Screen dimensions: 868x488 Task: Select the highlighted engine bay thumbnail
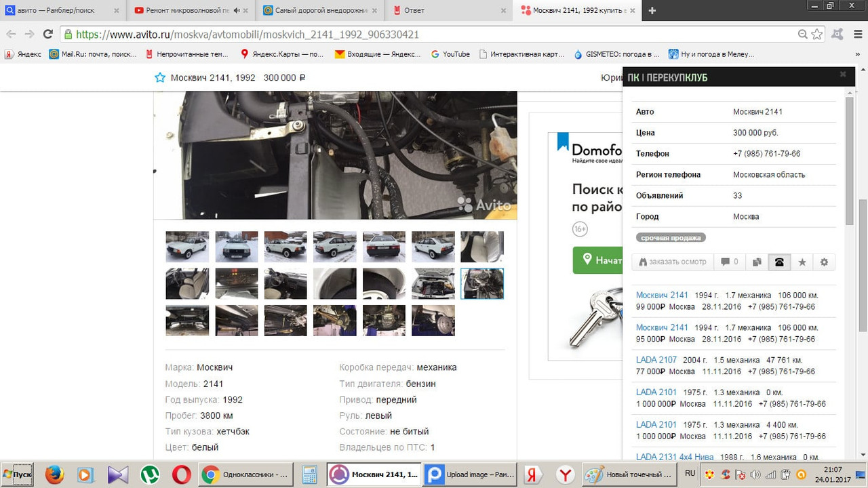click(482, 283)
